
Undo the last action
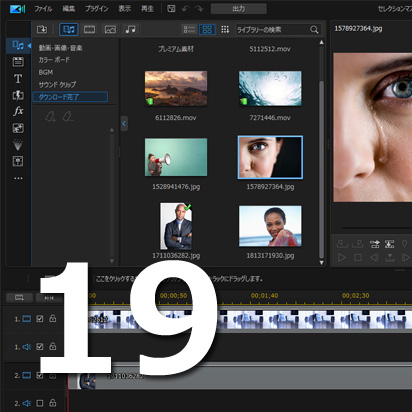[186, 9]
